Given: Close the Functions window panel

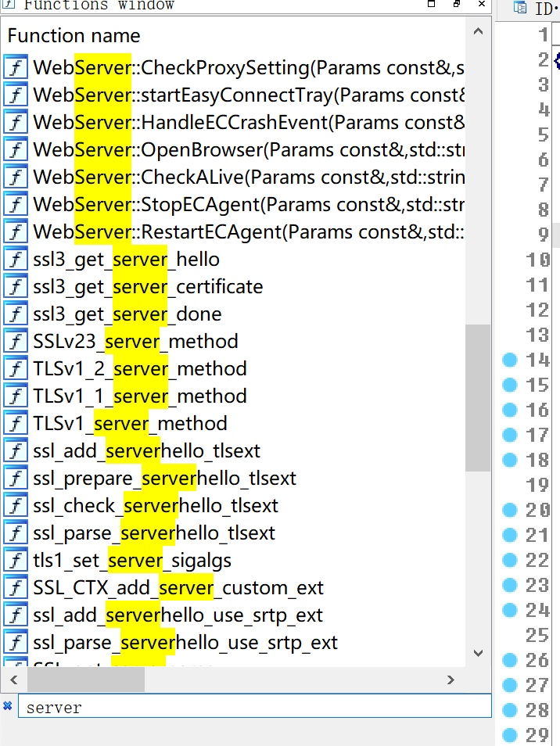Looking at the screenshot, I should [482, 4].
